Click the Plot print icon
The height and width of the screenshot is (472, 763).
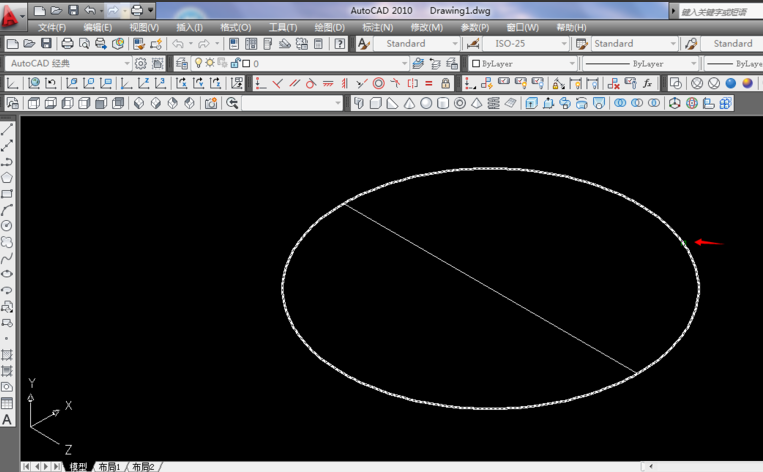point(67,44)
